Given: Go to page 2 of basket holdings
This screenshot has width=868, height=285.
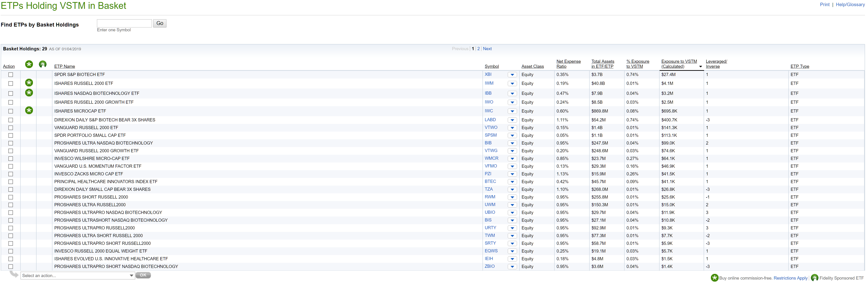Looking at the screenshot, I should [478, 49].
